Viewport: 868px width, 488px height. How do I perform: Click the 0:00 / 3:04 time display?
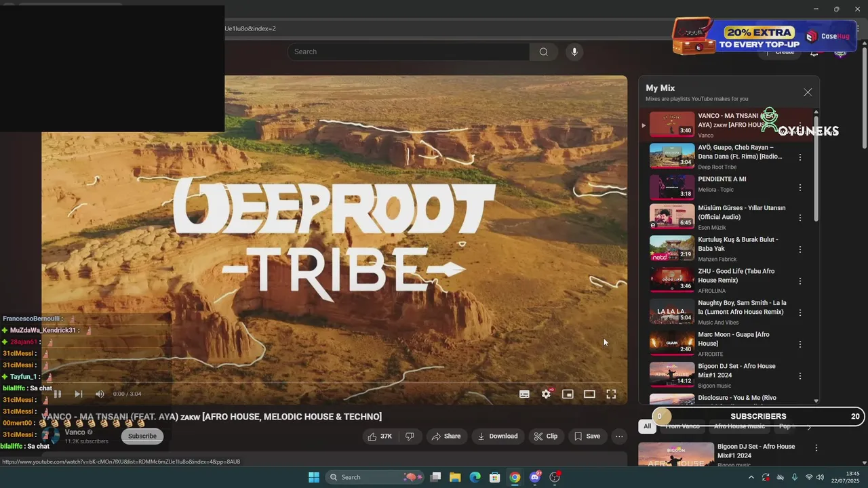click(x=127, y=394)
